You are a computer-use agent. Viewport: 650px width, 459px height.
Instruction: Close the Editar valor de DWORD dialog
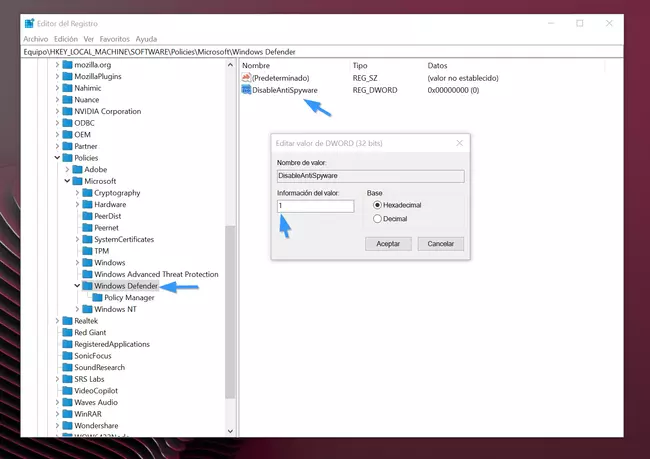459,143
